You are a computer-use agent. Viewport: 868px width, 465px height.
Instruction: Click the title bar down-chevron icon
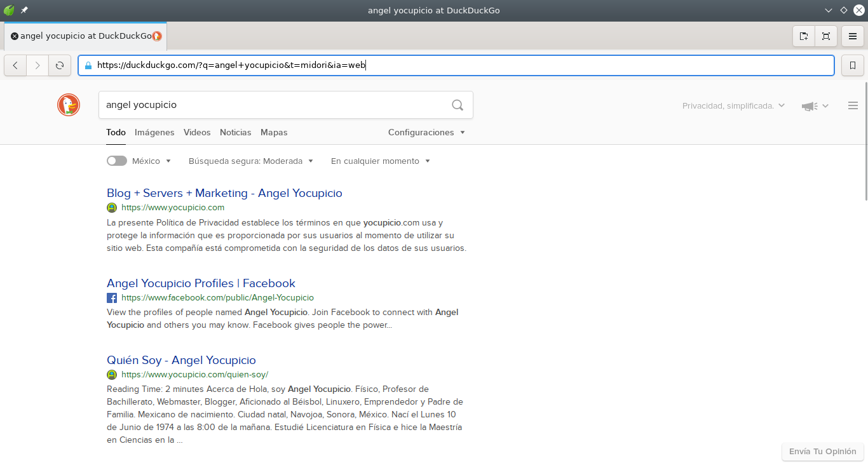(x=828, y=11)
